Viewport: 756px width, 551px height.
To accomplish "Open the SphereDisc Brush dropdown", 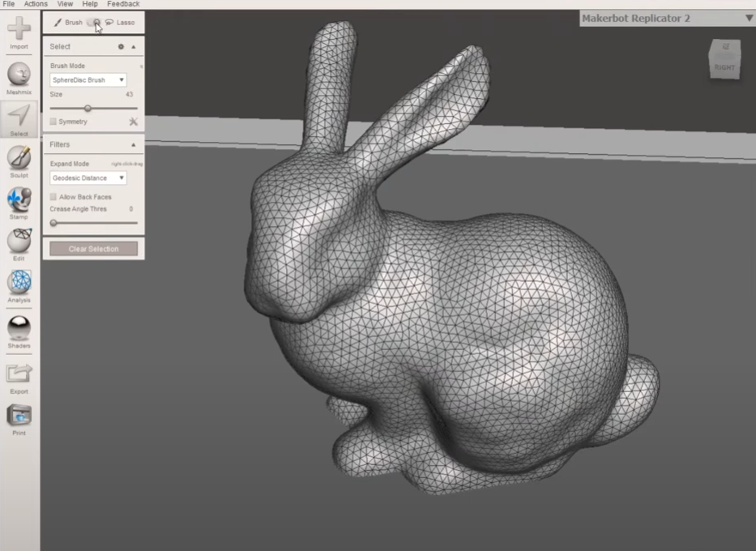I will click(88, 79).
